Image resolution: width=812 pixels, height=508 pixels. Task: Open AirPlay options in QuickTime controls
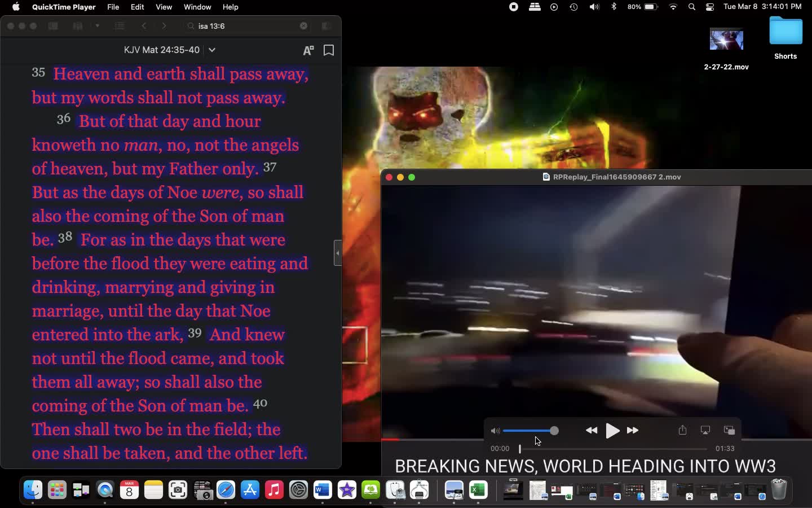[705, 430]
